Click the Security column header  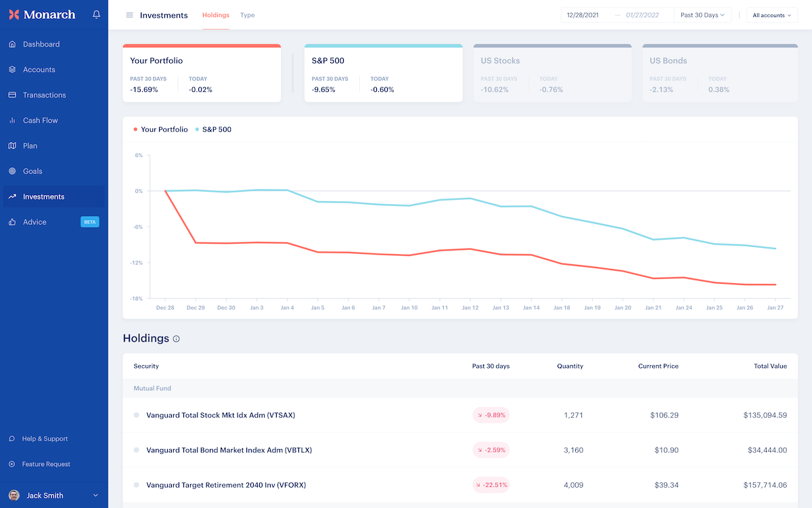(146, 366)
